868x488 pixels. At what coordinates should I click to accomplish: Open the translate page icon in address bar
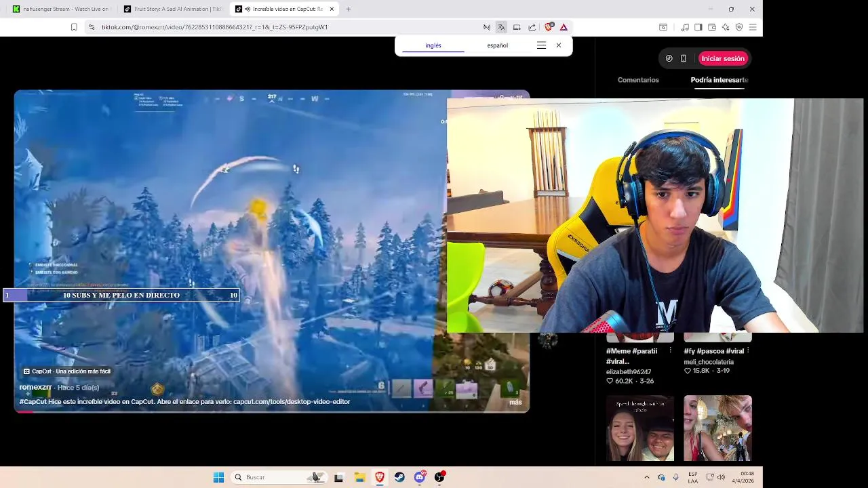point(501,27)
